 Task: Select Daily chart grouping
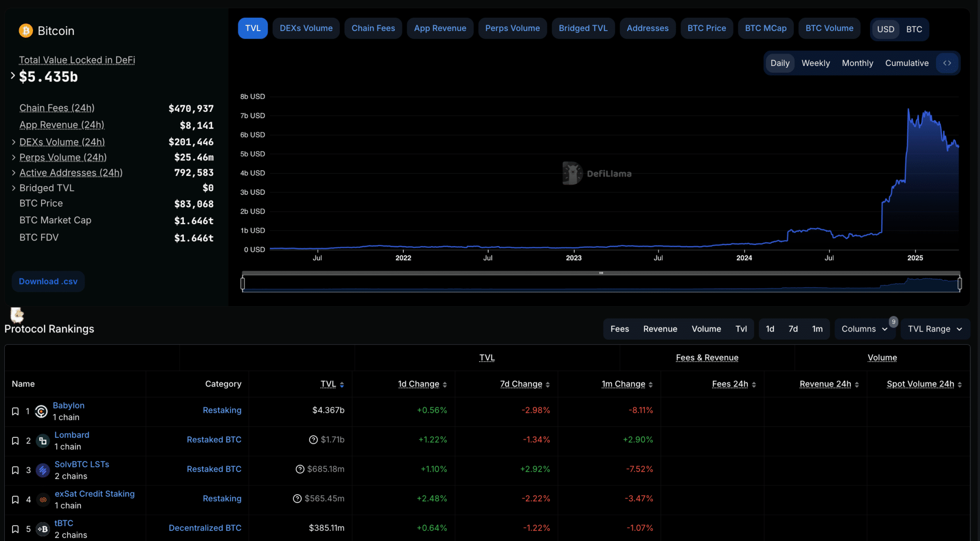(780, 63)
